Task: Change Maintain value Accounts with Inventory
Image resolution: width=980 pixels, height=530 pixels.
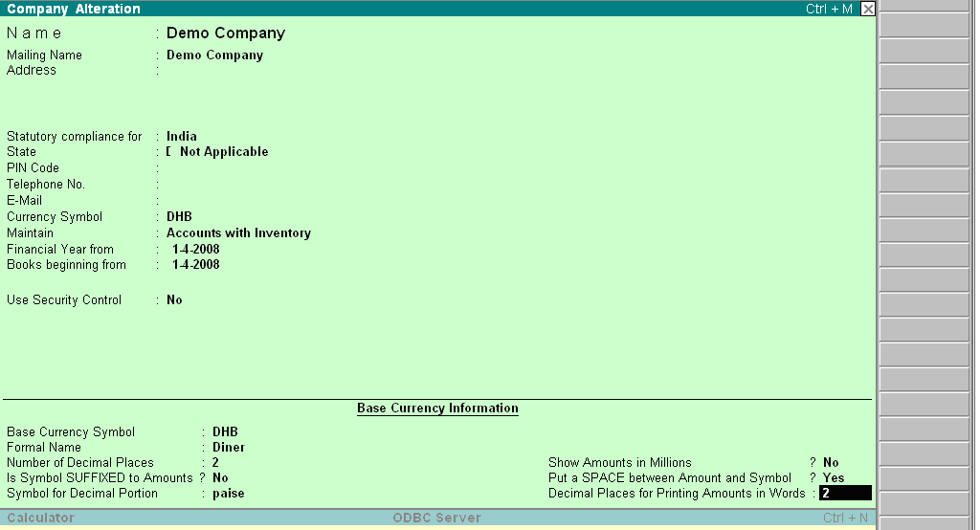Action: point(238,233)
